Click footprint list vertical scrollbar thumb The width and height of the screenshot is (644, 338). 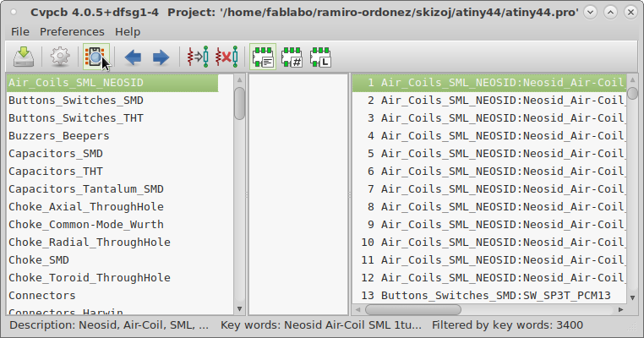click(x=632, y=93)
